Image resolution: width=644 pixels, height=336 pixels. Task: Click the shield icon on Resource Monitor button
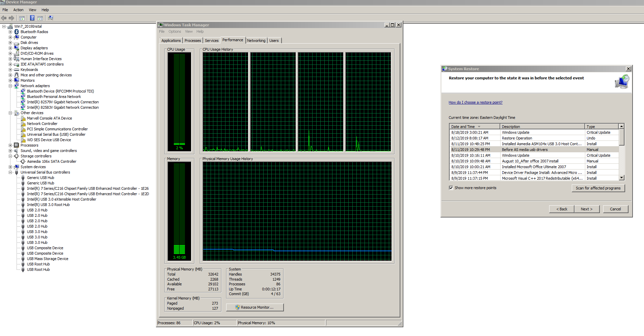tap(237, 307)
